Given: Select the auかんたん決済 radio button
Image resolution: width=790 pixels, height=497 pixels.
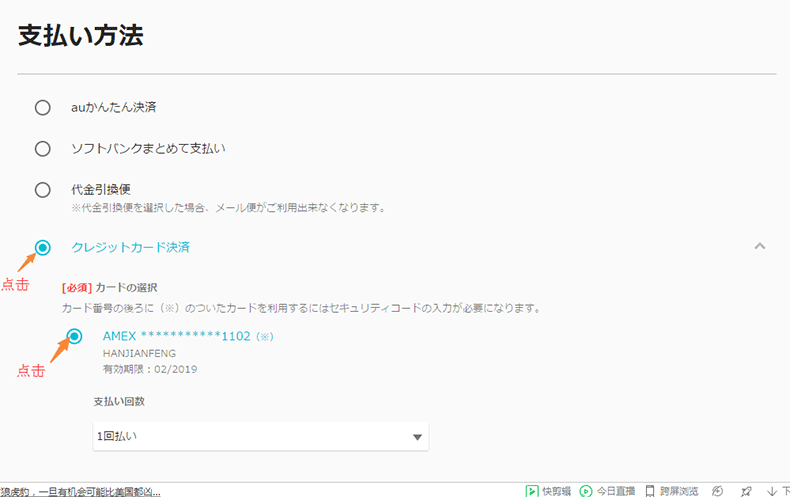Looking at the screenshot, I should tap(42, 107).
